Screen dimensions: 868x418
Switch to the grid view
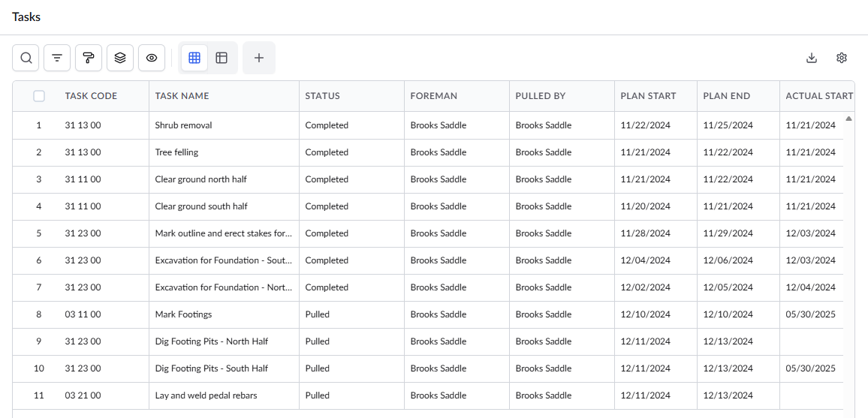(x=194, y=58)
